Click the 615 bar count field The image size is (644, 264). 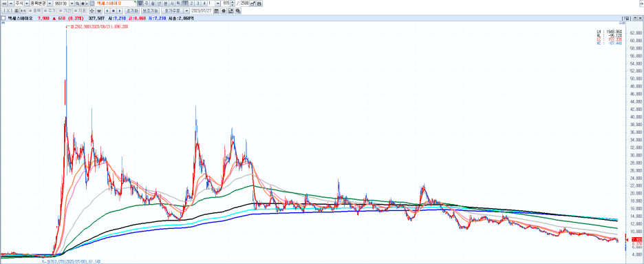(226, 3)
